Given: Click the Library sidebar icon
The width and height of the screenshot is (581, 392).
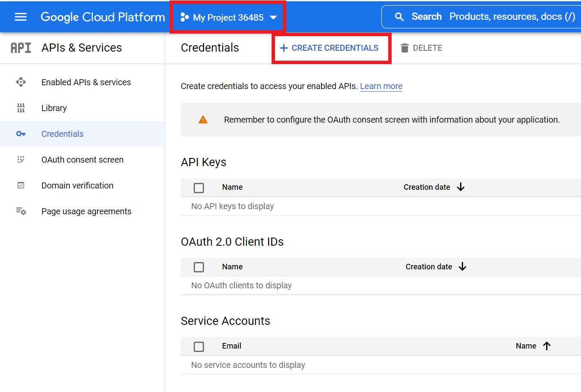Looking at the screenshot, I should [x=21, y=108].
